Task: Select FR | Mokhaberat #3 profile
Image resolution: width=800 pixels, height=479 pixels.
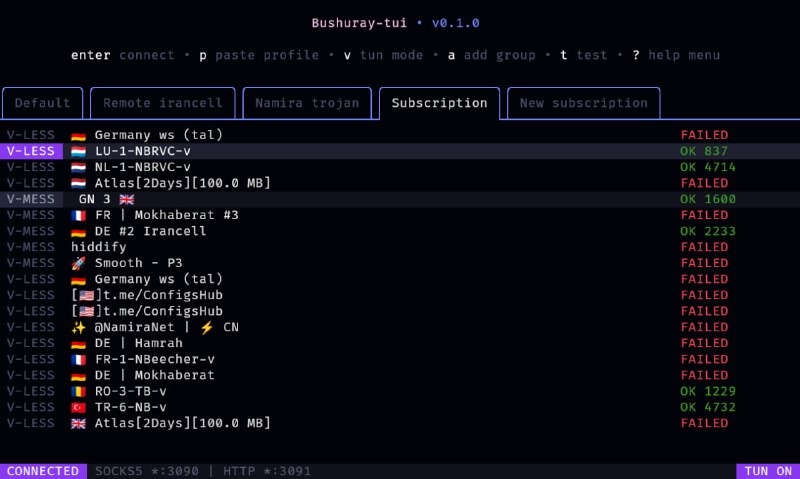Action: [x=400, y=215]
